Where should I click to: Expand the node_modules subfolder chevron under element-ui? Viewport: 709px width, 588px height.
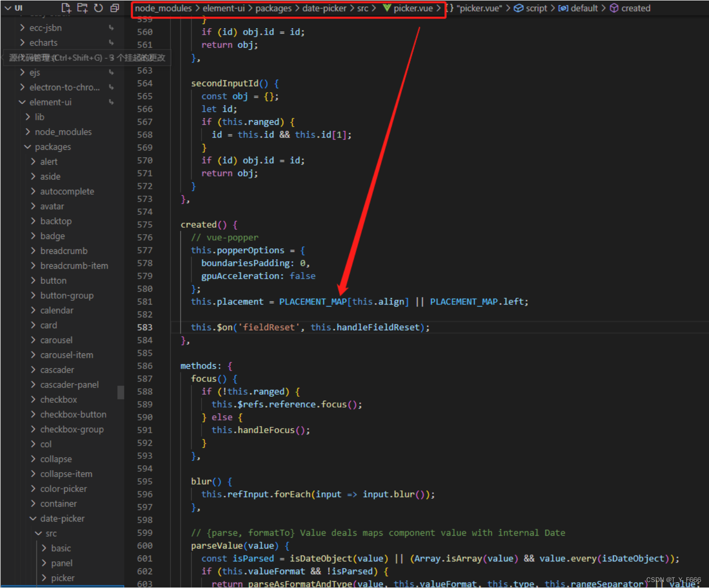point(28,132)
